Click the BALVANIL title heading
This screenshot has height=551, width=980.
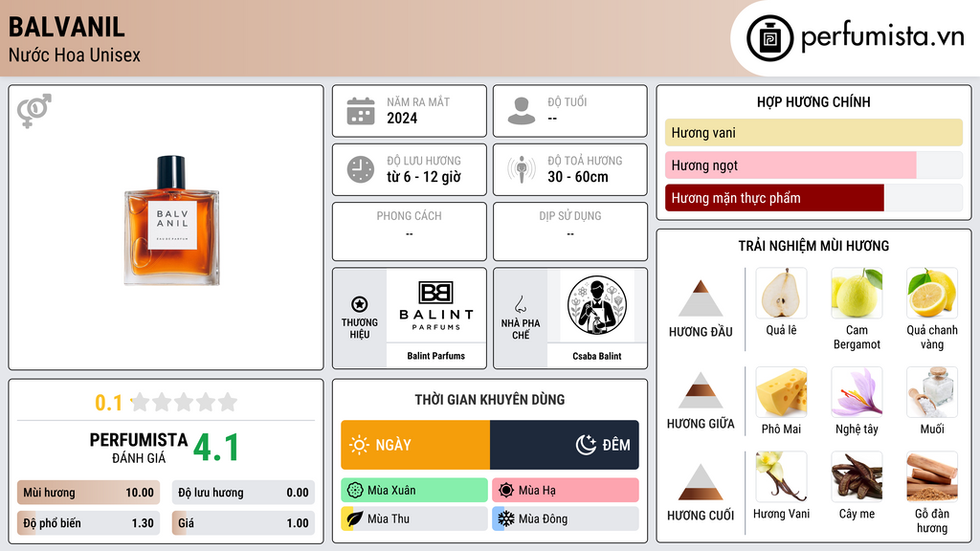[67, 28]
